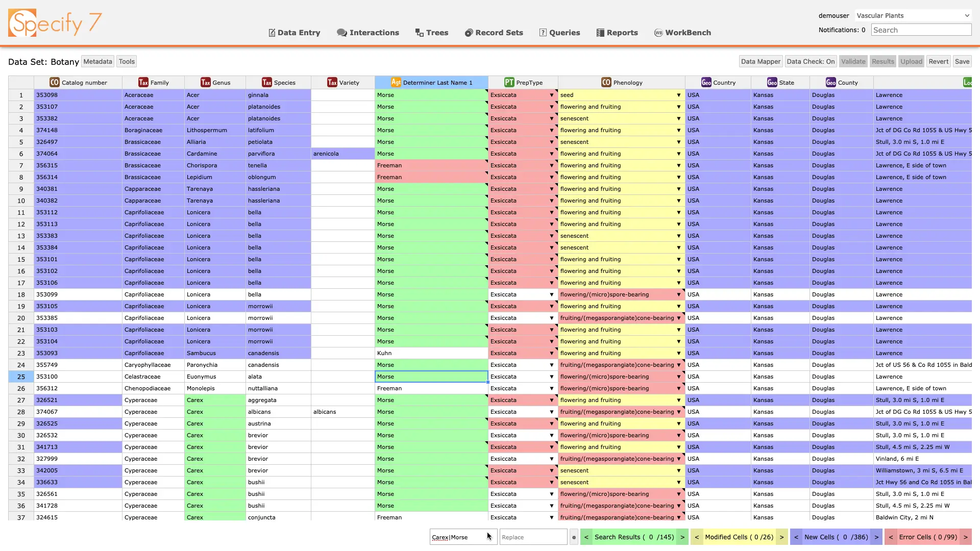Click Determiner Last Name 1 agent icon
The height and width of the screenshot is (551, 980).
pyautogui.click(x=396, y=82)
